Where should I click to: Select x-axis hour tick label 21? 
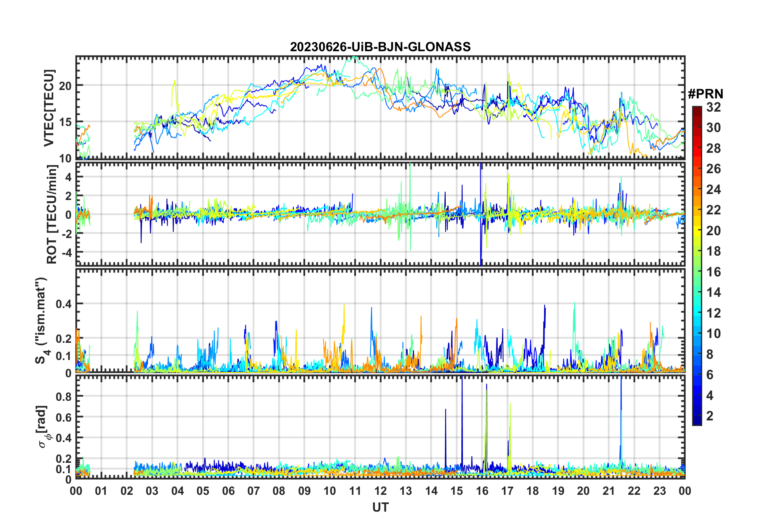click(x=609, y=491)
